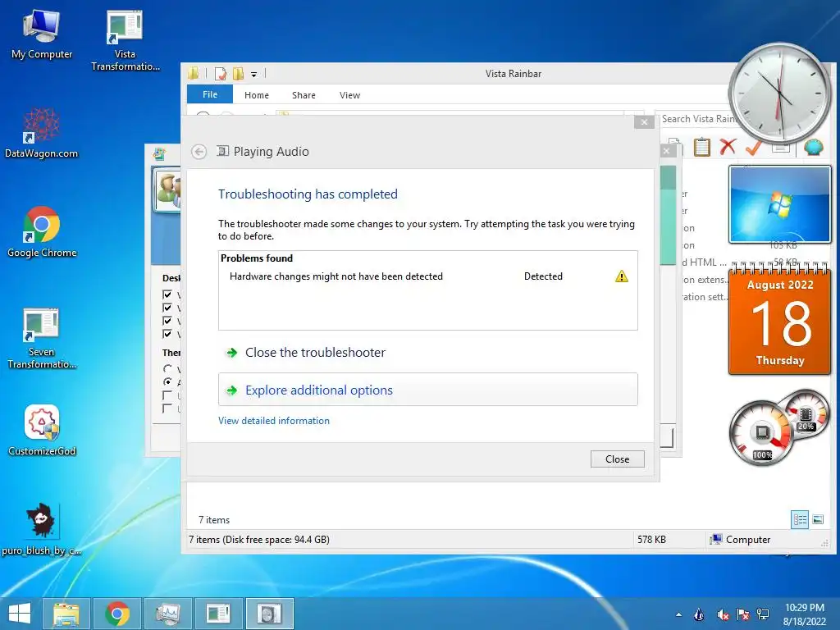Click the Paste clipboard icon in Explorer toolbar

pyautogui.click(x=702, y=146)
